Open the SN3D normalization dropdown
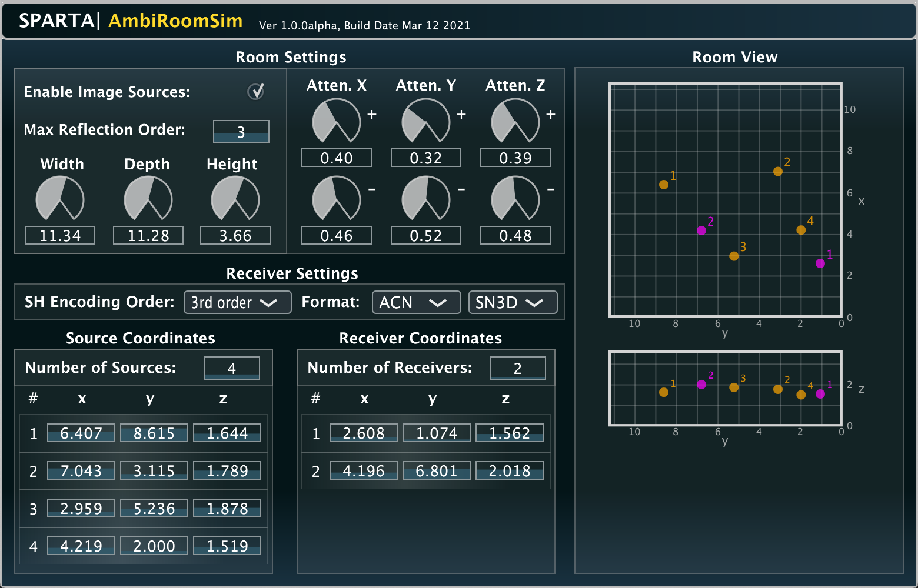 click(x=512, y=302)
